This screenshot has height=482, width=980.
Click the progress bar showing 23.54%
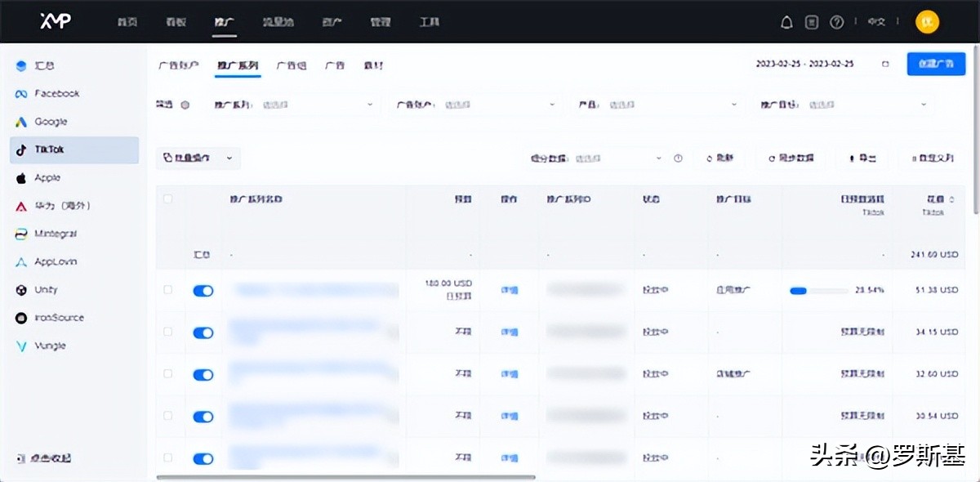[819, 290]
